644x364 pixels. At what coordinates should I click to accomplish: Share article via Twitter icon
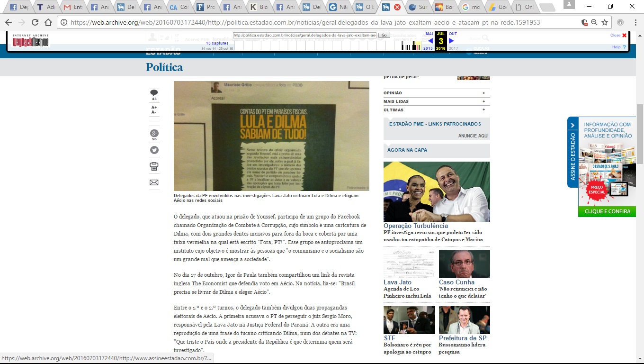coord(154,150)
